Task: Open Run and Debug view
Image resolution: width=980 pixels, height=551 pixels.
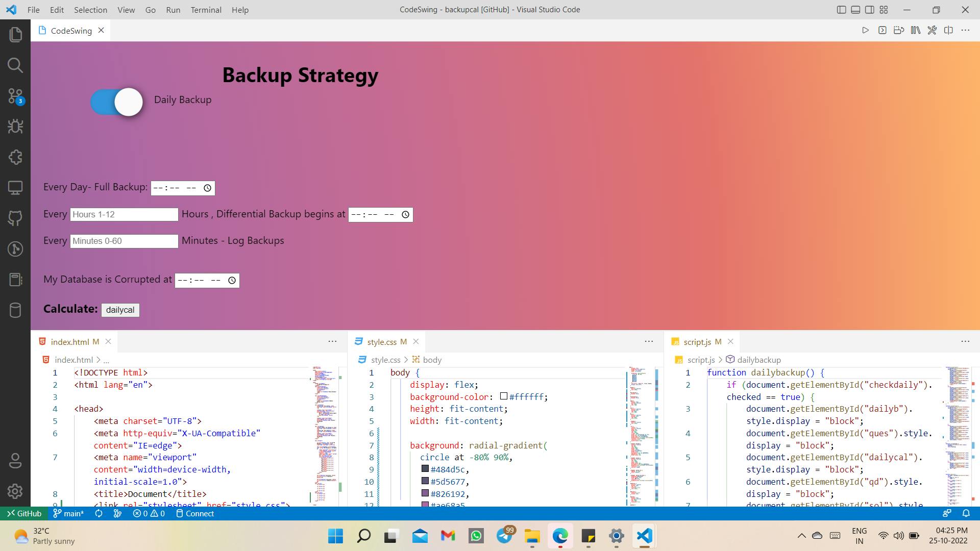Action: 15,127
